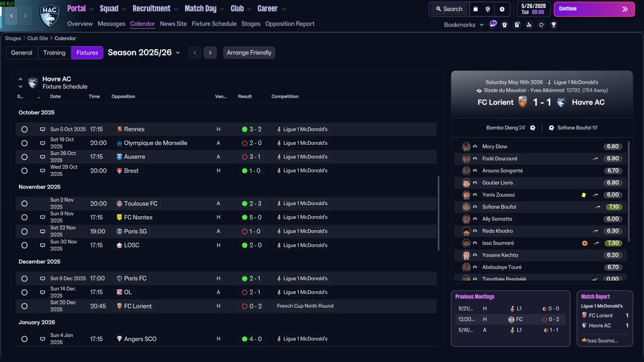This screenshot has height=362, width=644.
Task: Switch to the General calendar view
Action: point(22,53)
